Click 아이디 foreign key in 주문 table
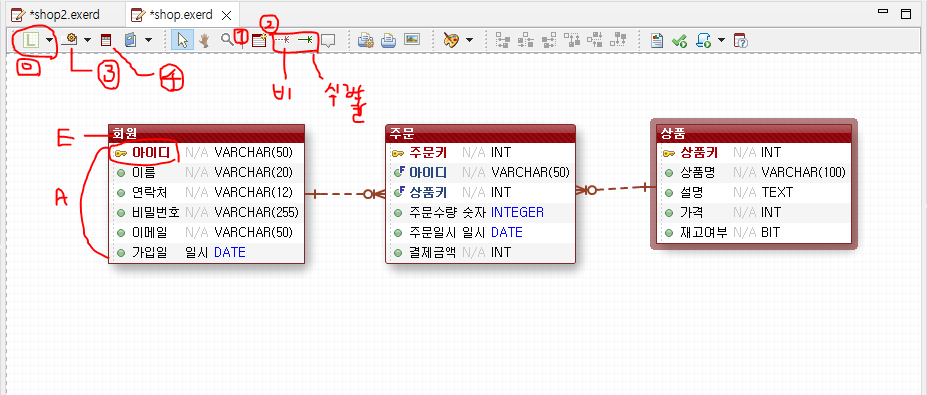The width and height of the screenshot is (927, 395). 479,173
